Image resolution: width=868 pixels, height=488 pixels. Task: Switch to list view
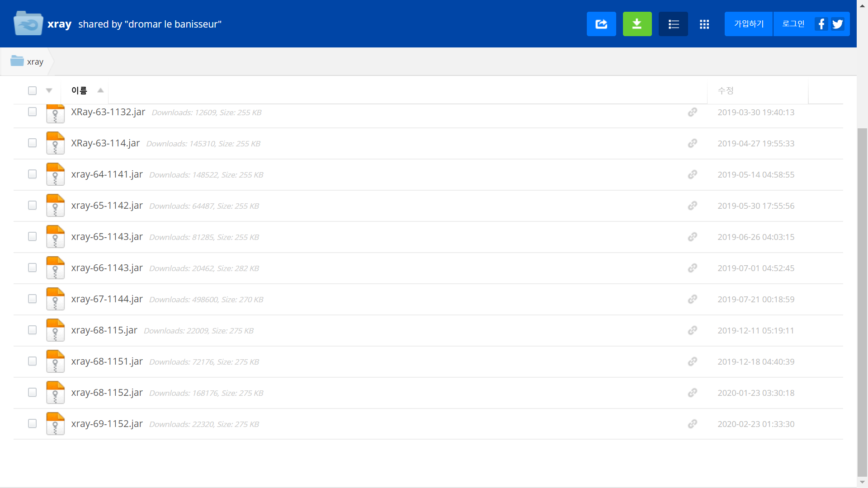click(673, 24)
